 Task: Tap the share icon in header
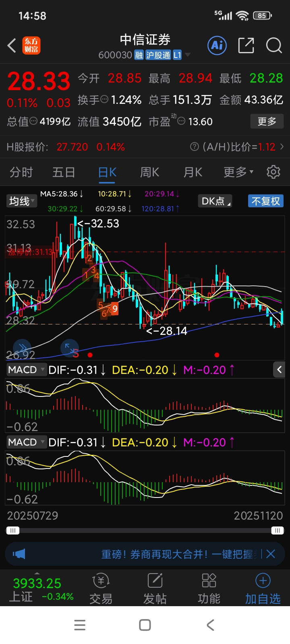coord(246,45)
